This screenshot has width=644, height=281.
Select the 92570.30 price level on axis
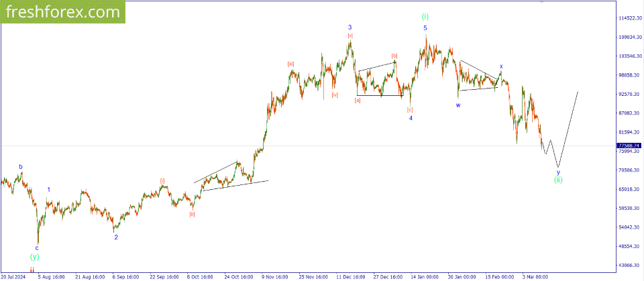pos(629,95)
